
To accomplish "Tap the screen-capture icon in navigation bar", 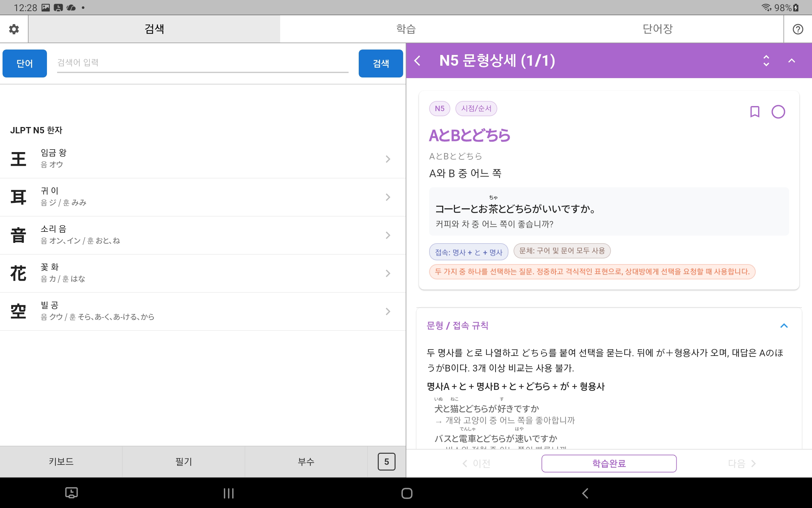I will click(x=71, y=493).
